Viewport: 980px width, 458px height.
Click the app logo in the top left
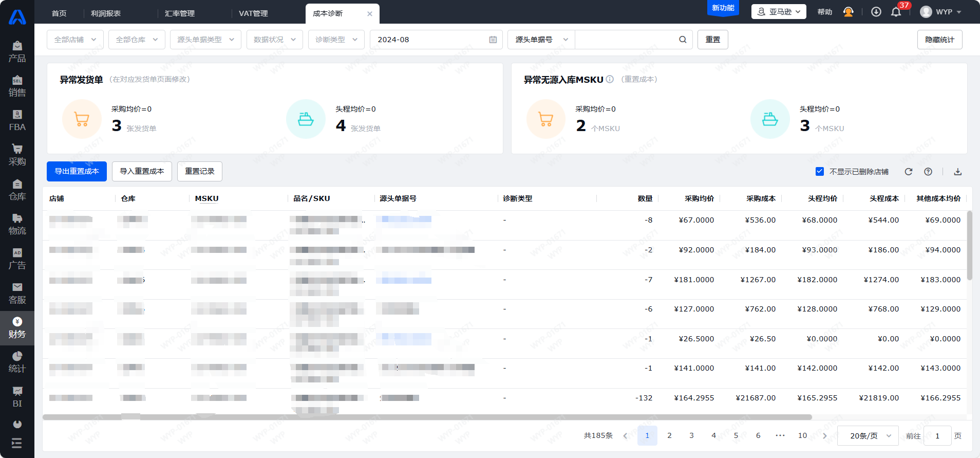tap(17, 17)
